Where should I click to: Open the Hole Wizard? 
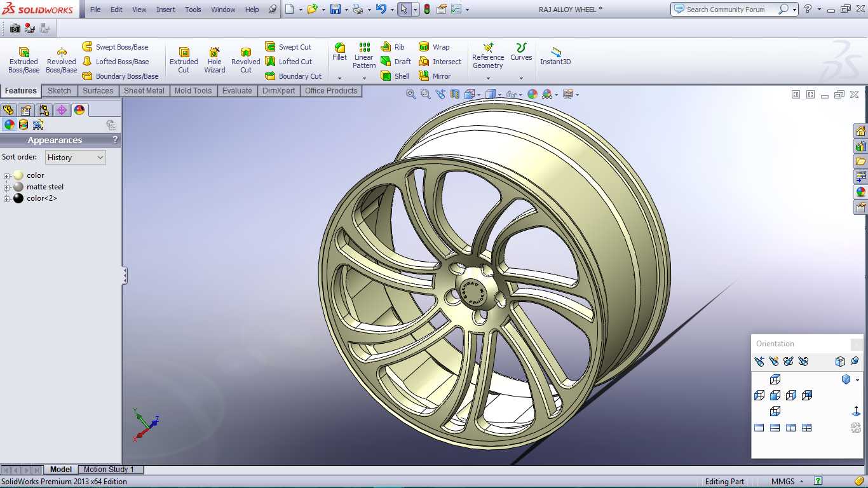[x=215, y=60]
